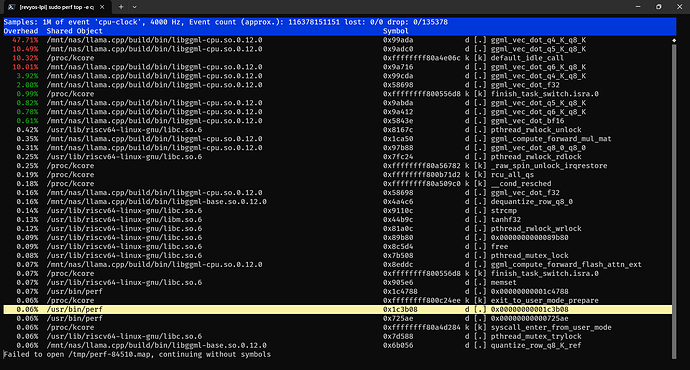
Task: Select the free symbol row
Action: tap(338, 246)
